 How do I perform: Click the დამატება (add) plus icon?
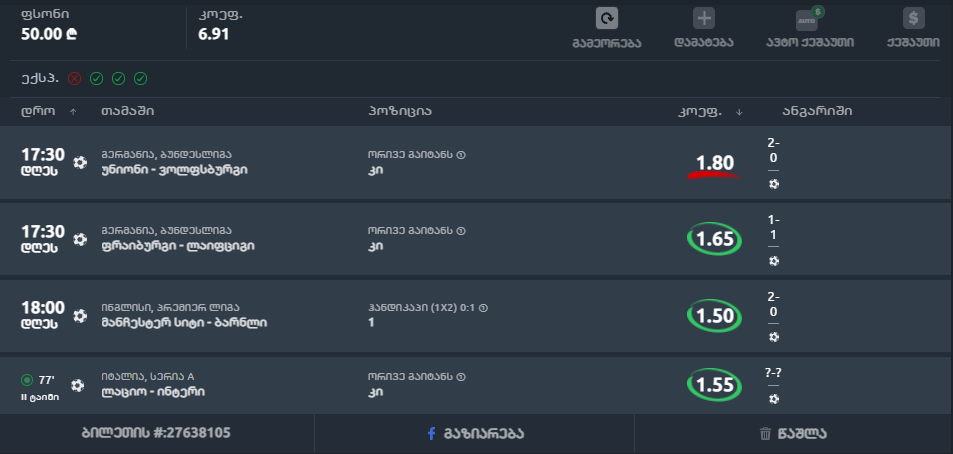(x=704, y=19)
